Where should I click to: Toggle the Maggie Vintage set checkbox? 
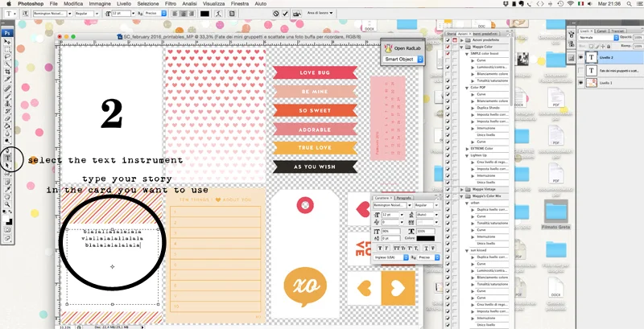tap(448, 189)
